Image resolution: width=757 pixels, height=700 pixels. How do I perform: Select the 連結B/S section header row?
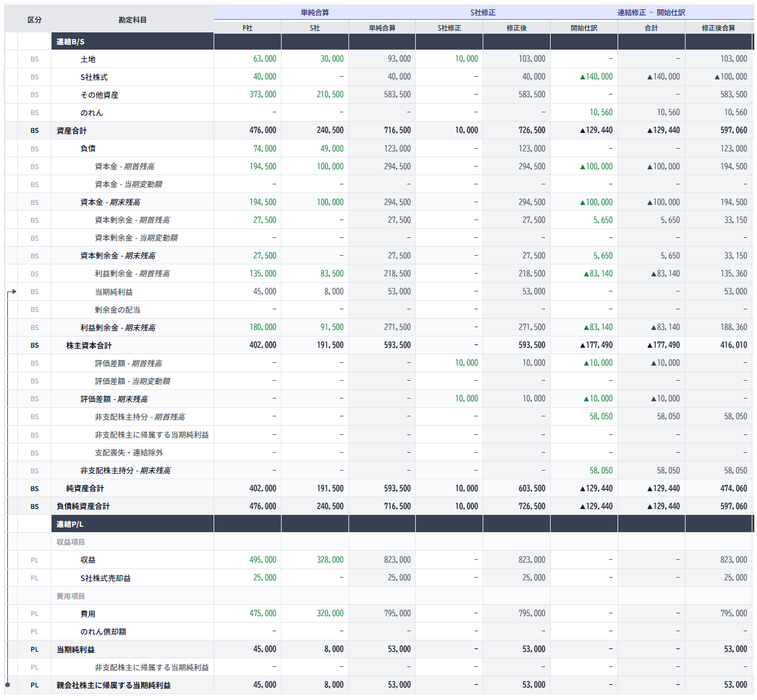pyautogui.click(x=132, y=42)
